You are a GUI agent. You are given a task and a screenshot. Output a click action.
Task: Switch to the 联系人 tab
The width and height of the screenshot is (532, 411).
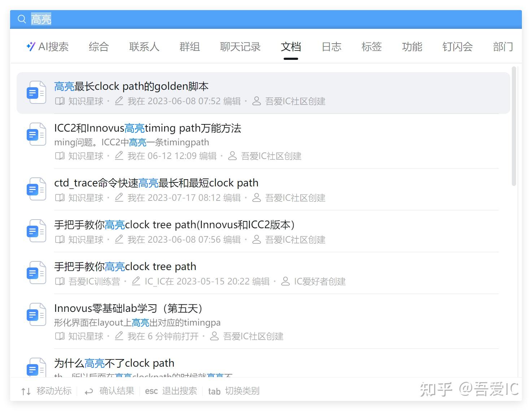coord(143,47)
